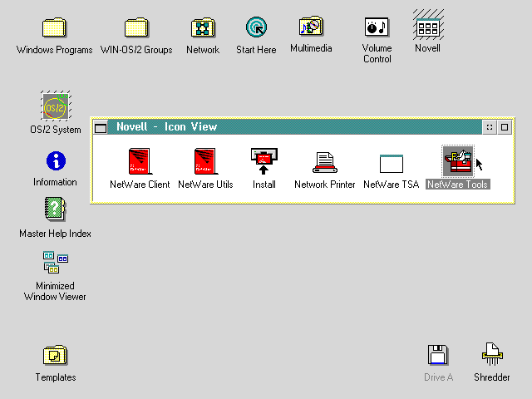The image size is (532, 399).
Task: Click the "Volume Control" label text
Action: 377,53
